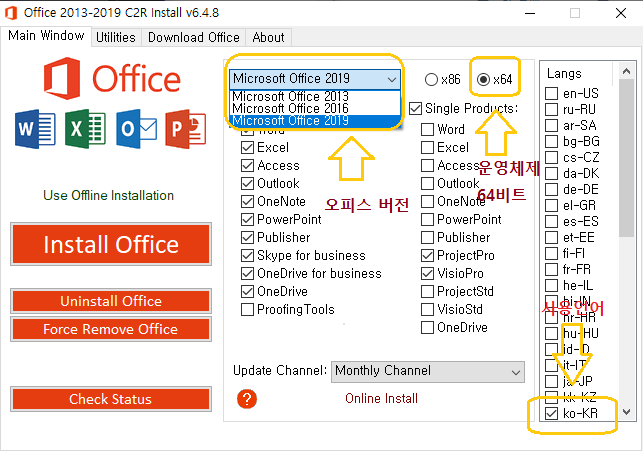Click the Online Install label
643x451 pixels.
click(381, 399)
